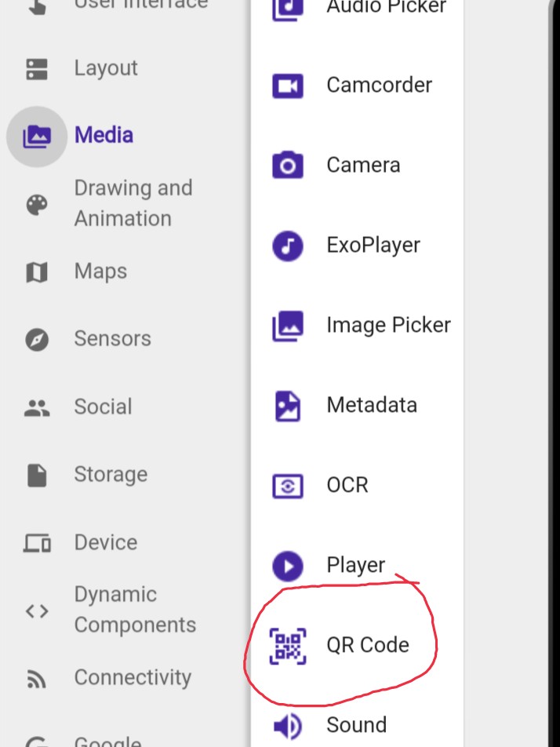
Task: Click the OCR scanner icon
Action: point(288,486)
